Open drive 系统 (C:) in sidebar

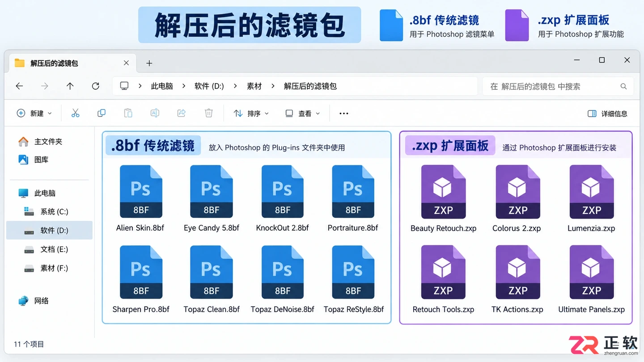[54, 212]
